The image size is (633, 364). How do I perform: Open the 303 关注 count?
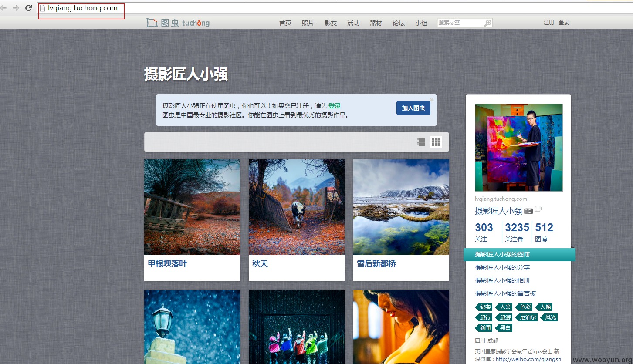pyautogui.click(x=484, y=232)
